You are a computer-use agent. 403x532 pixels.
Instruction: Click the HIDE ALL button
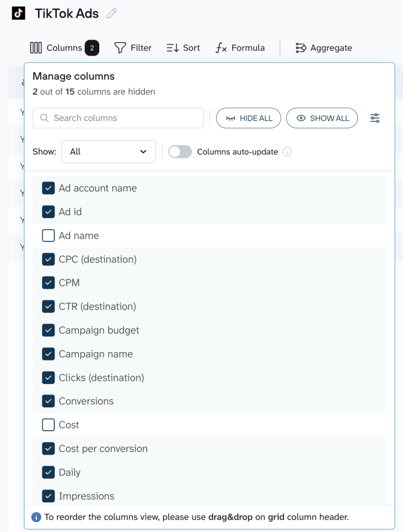coord(249,118)
